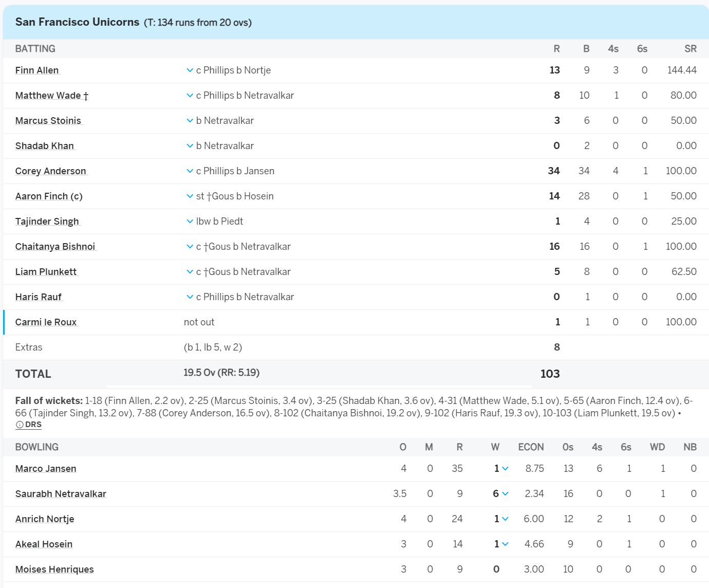Image resolution: width=709 pixels, height=588 pixels.
Task: Open Anrich Nortje's wickets dropdown arrow
Action: pos(505,519)
